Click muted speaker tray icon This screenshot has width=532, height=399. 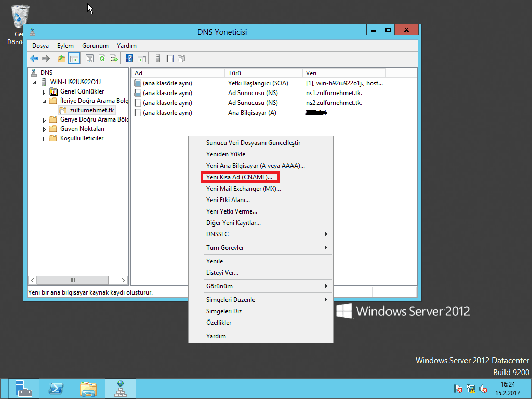[483, 389]
